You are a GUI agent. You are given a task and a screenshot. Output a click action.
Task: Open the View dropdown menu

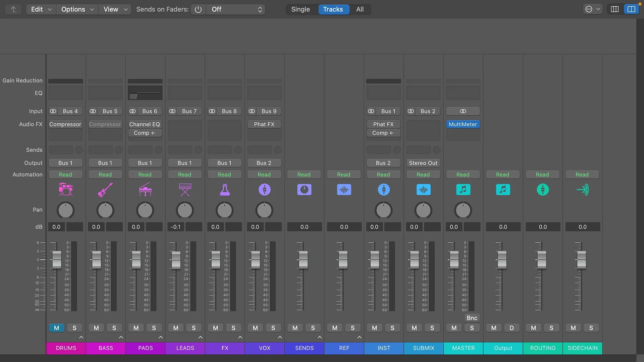(115, 9)
